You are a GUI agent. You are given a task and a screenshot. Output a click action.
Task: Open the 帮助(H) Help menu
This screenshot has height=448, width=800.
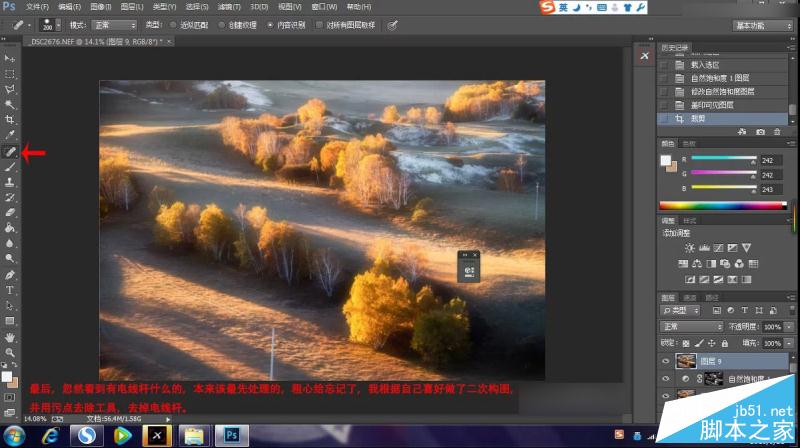(x=359, y=7)
